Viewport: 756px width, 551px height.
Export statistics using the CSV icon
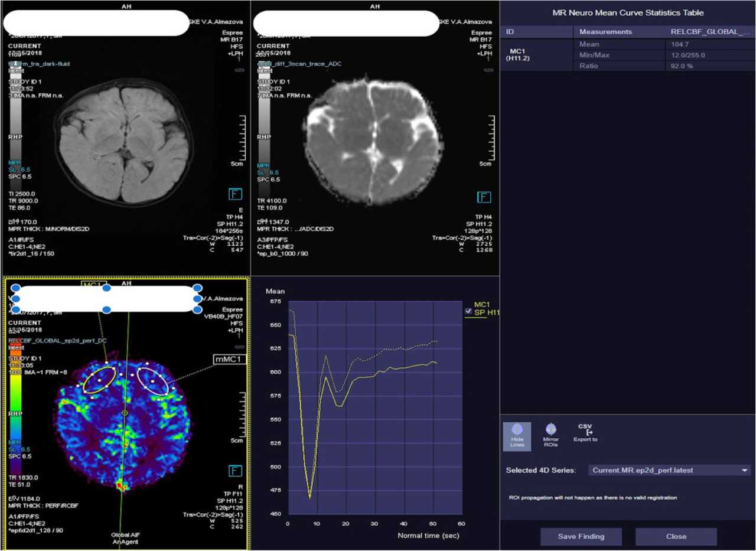(585, 433)
